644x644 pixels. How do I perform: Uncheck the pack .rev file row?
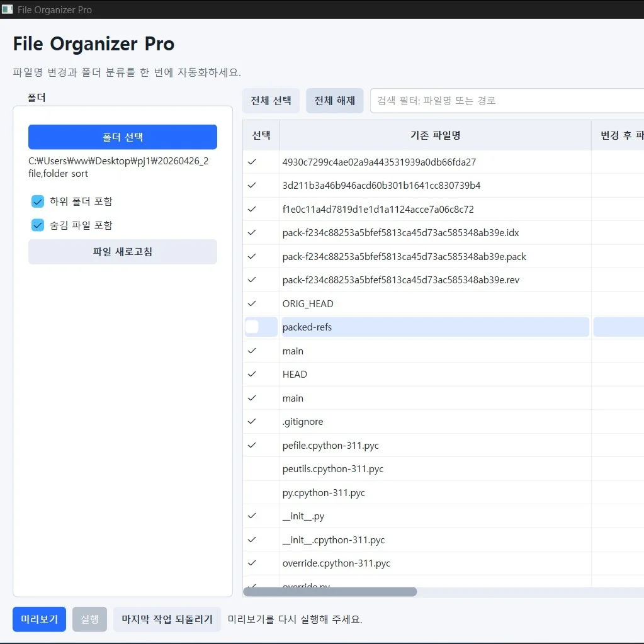coord(252,280)
